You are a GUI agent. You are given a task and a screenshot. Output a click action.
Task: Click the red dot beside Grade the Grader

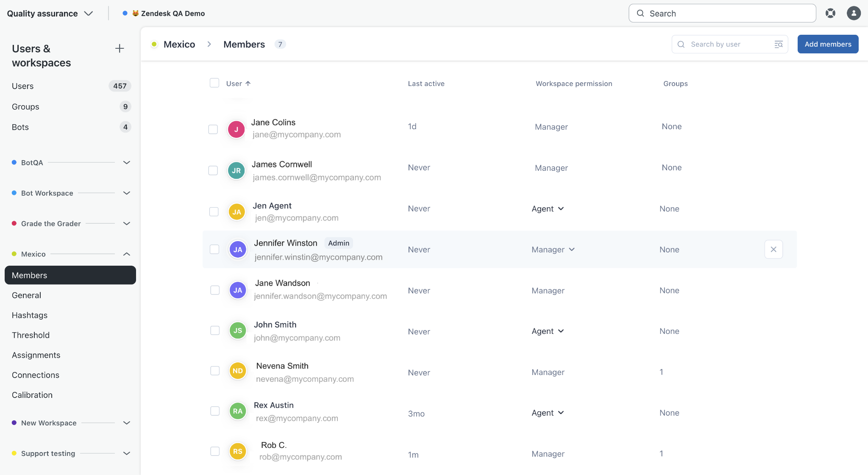point(14,223)
